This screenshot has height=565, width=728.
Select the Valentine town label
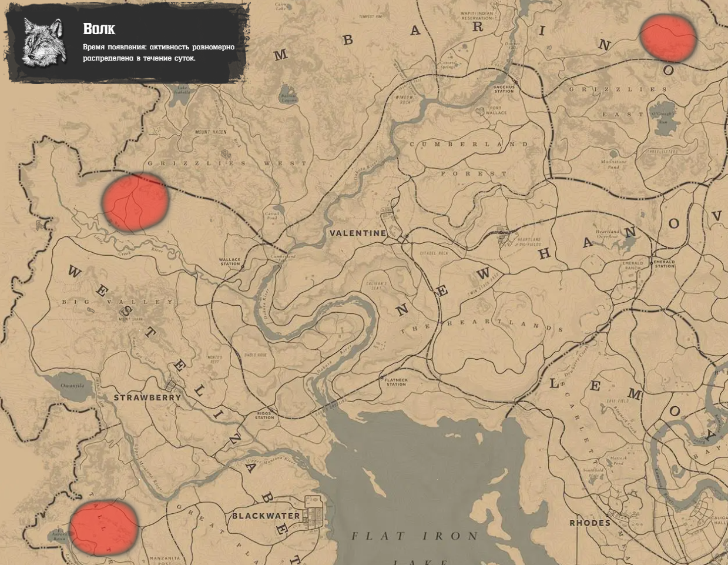click(x=358, y=233)
